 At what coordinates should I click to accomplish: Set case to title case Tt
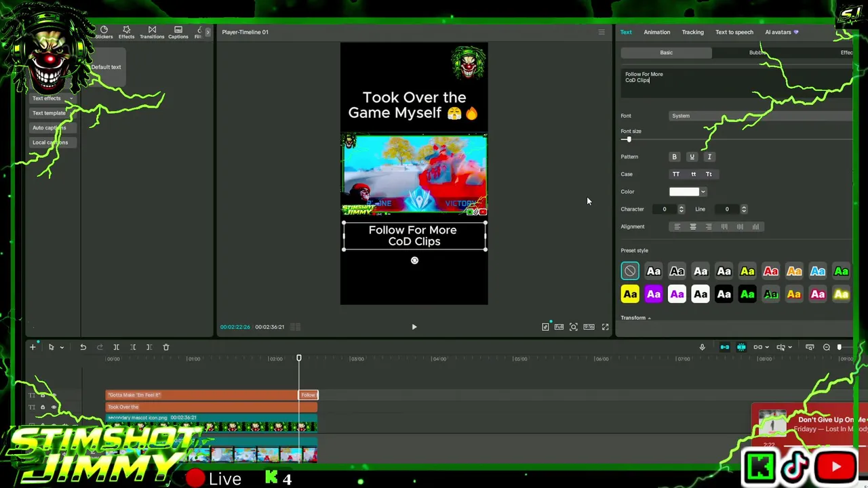point(709,174)
